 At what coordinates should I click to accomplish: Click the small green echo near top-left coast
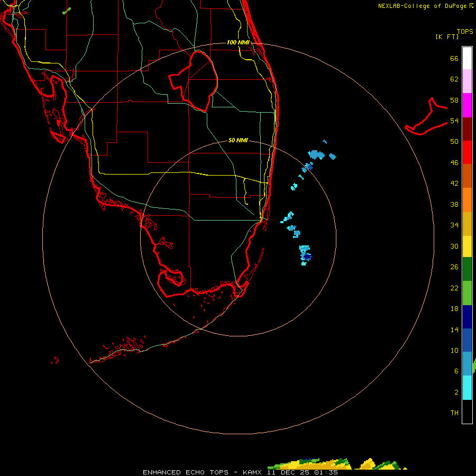(67, 11)
